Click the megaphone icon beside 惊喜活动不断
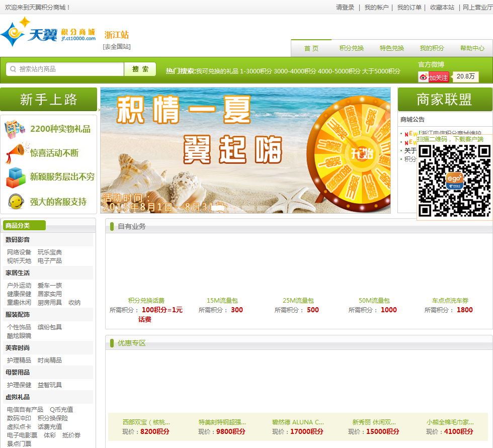 point(16,153)
